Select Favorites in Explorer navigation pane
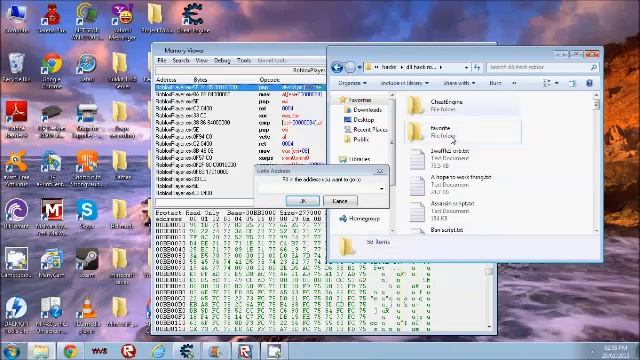Viewport: 640px width, 360px height. [x=360, y=100]
